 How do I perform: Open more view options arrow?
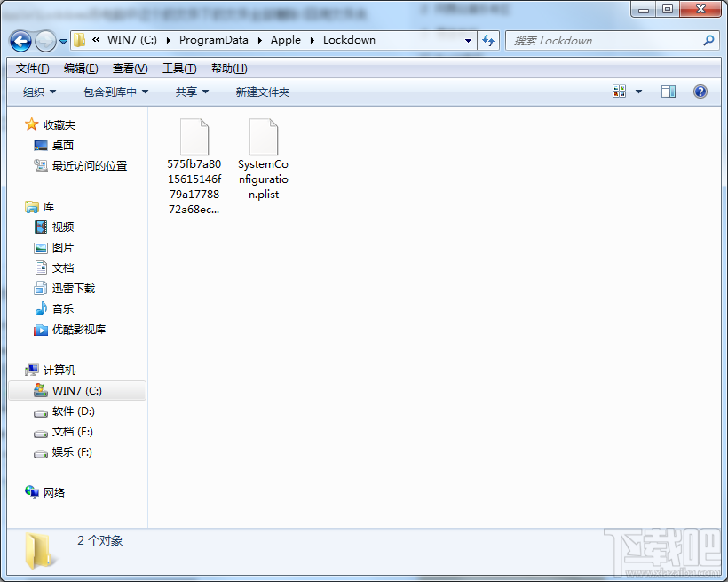click(x=639, y=92)
